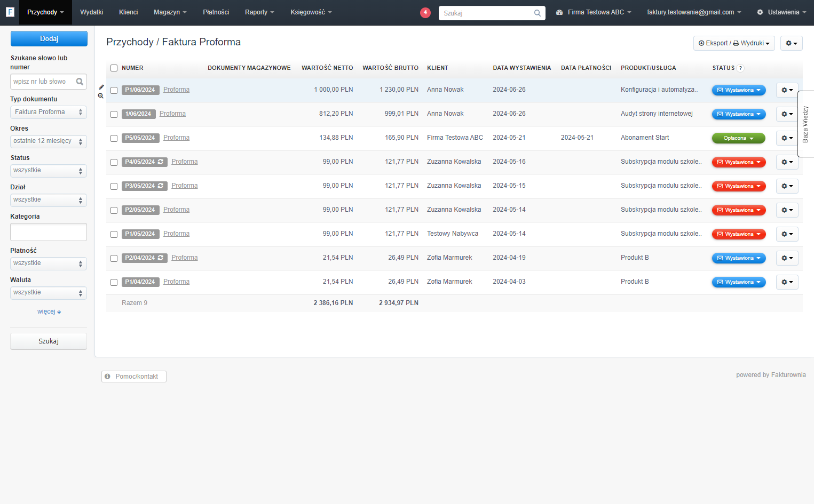This screenshot has width=814, height=504.
Task: Expand more filters with więcej link
Action: 49,311
